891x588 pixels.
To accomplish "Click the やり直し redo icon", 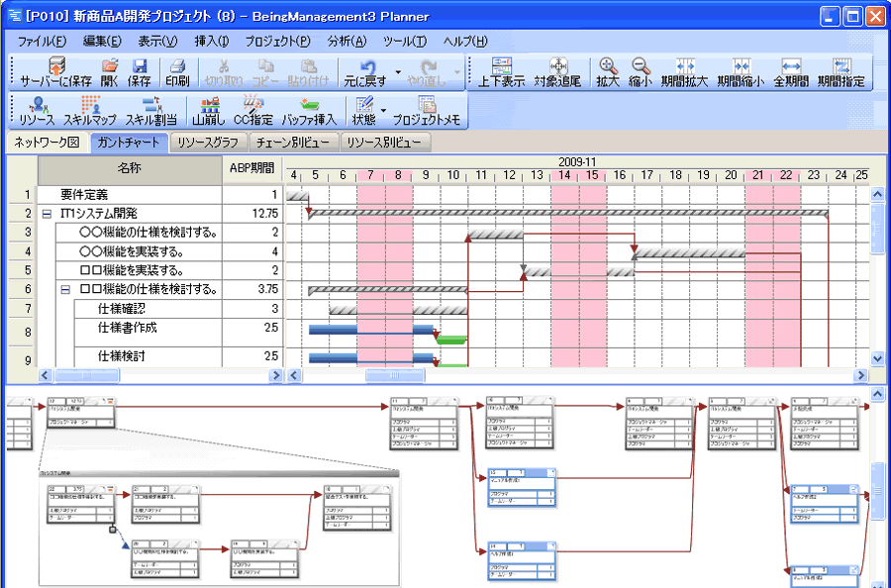I will click(427, 72).
